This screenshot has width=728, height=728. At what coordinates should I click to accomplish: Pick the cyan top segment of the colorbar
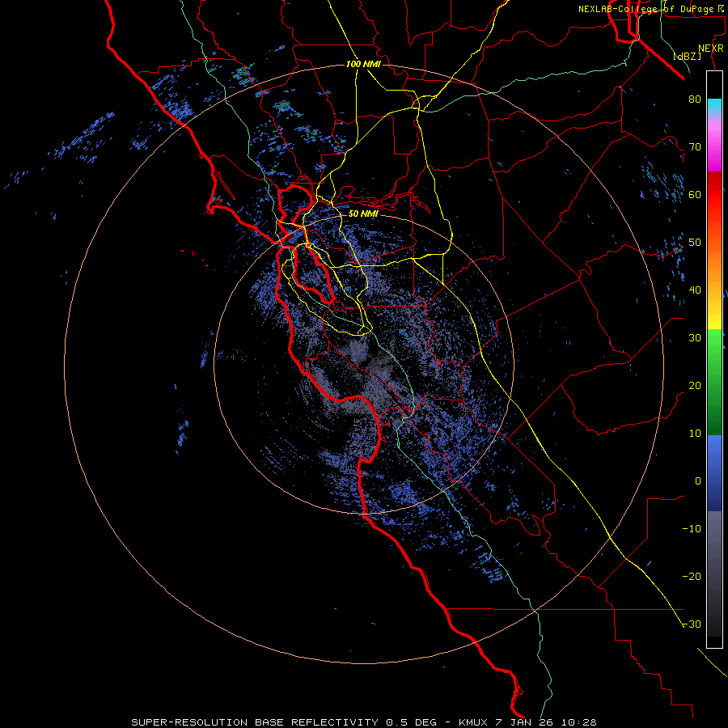[x=714, y=105]
